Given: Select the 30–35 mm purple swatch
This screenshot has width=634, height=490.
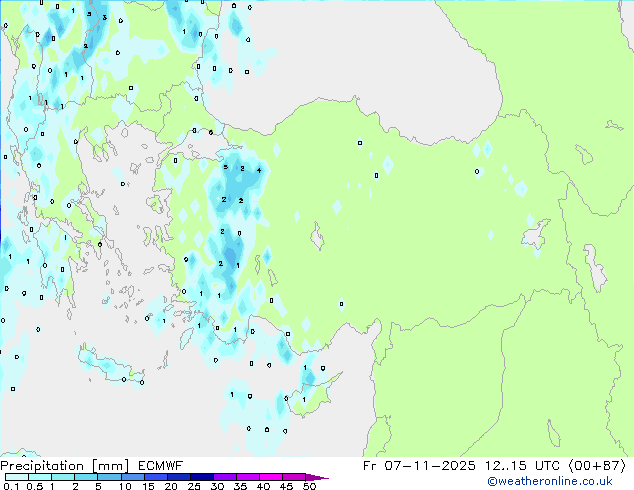Looking at the screenshot, I should pyautogui.click(x=225, y=477).
